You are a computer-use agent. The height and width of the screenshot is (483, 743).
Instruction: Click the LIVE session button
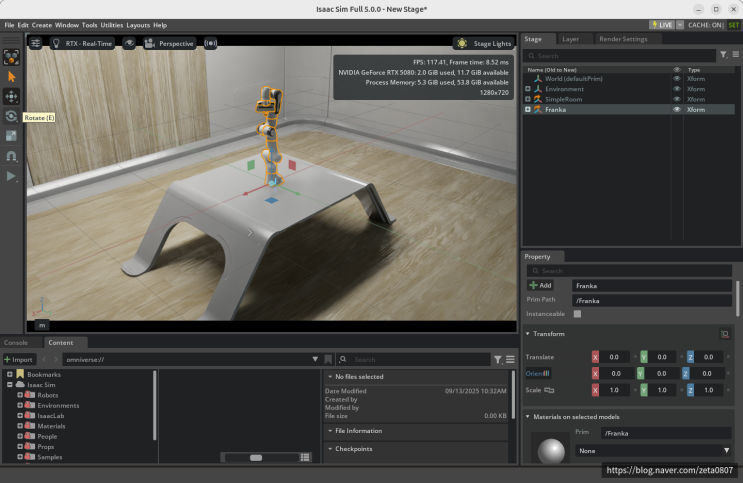662,25
